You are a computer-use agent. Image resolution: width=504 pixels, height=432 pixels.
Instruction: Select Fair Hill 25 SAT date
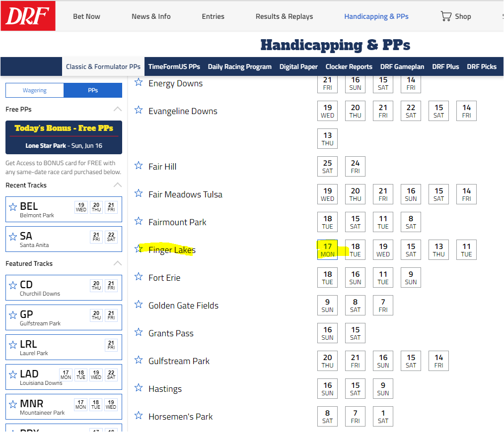[328, 167]
